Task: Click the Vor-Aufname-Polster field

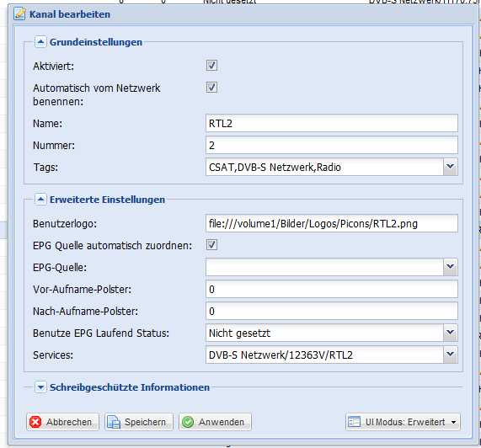Action: point(332,289)
